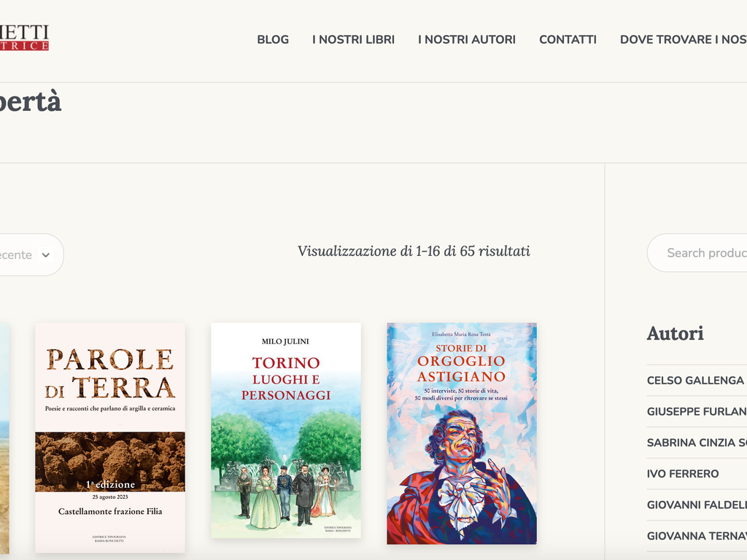Go to I NOSTRI LIBRI page
This screenshot has width=747, height=560.
[x=354, y=39]
